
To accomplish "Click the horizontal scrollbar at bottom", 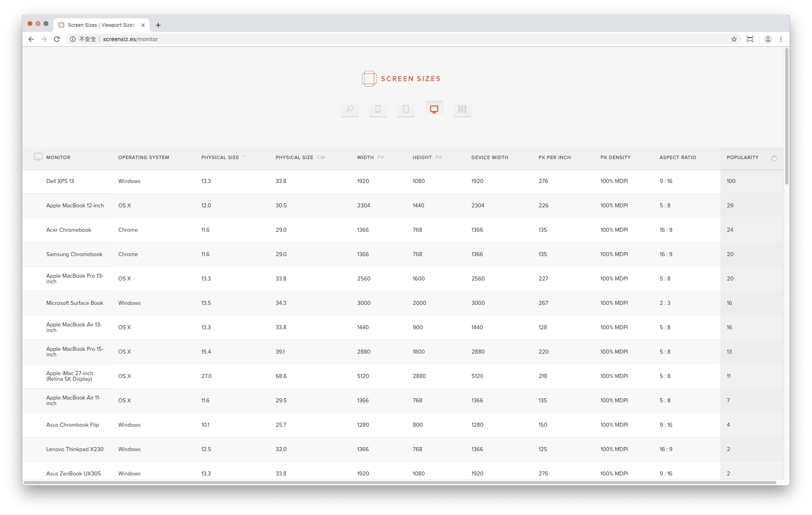I will click(x=400, y=483).
